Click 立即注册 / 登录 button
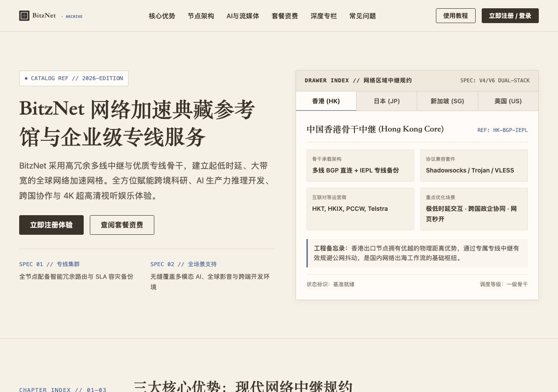Image resolution: width=558 pixels, height=392 pixels. click(510, 16)
